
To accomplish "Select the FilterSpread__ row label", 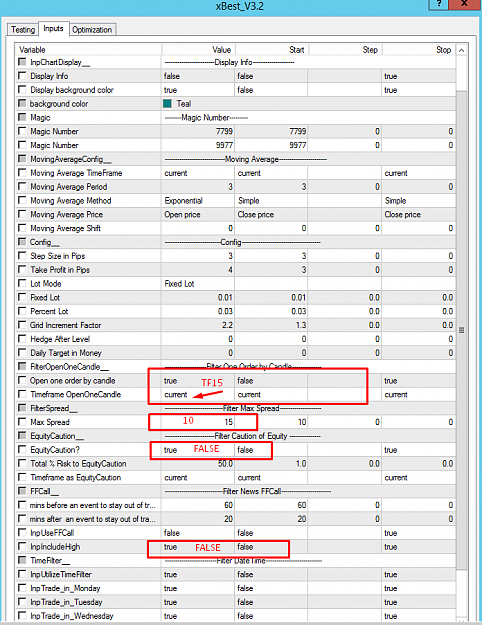I will point(54,408).
